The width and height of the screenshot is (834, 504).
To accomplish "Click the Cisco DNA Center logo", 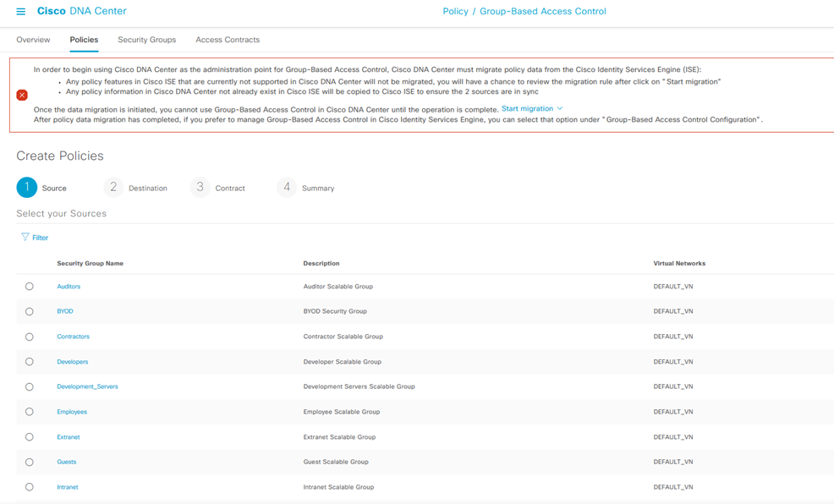I will pyautogui.click(x=82, y=12).
